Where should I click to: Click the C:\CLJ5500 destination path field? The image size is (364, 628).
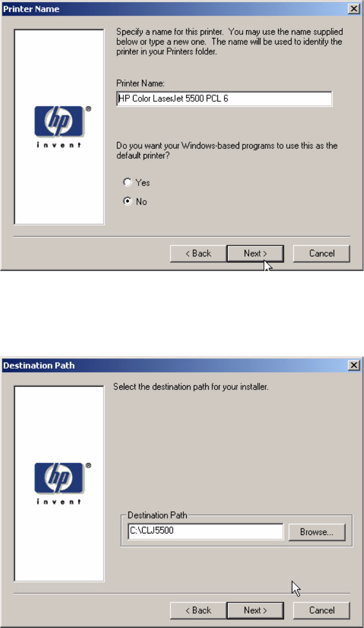point(205,532)
